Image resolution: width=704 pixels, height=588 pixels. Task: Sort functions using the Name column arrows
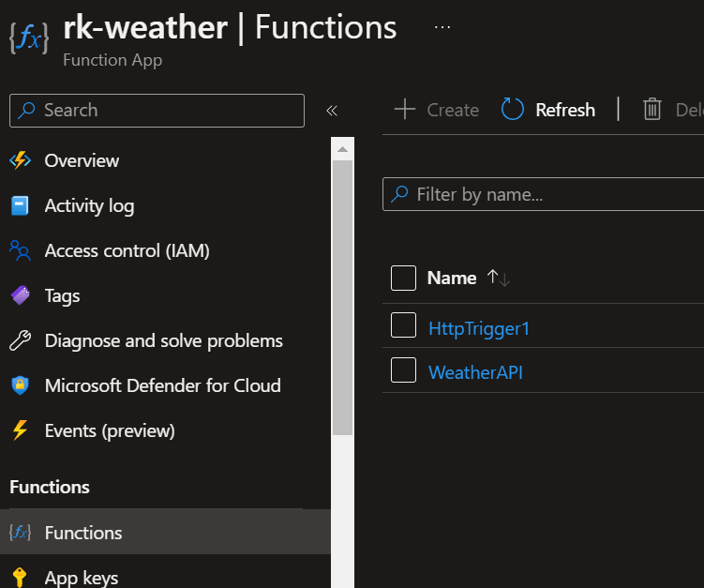(498, 278)
